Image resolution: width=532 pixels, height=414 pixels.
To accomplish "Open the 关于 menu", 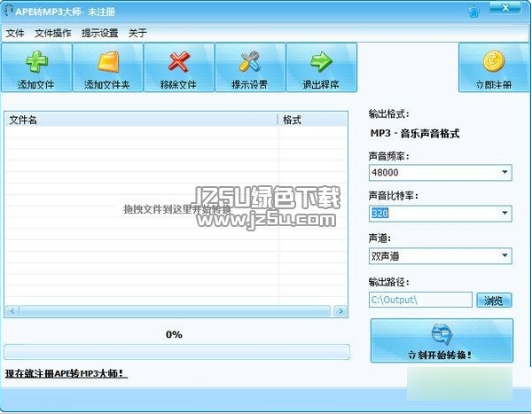I will tap(137, 34).
